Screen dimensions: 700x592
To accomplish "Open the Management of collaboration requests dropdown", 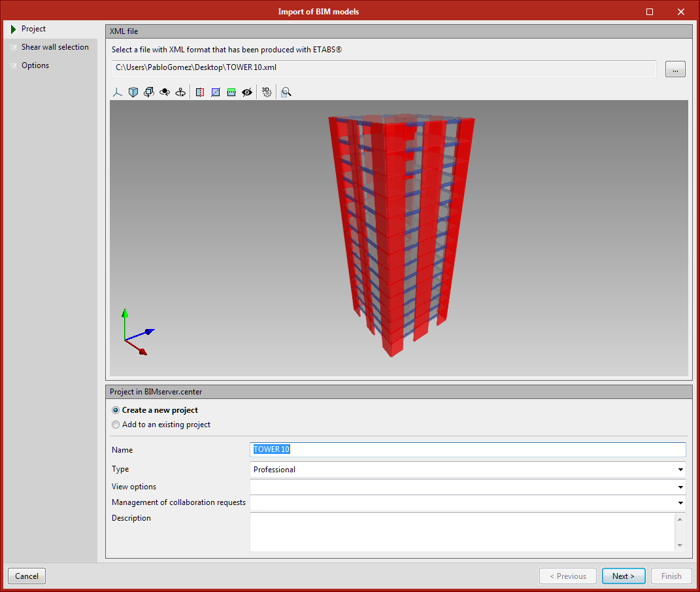I will click(x=680, y=502).
